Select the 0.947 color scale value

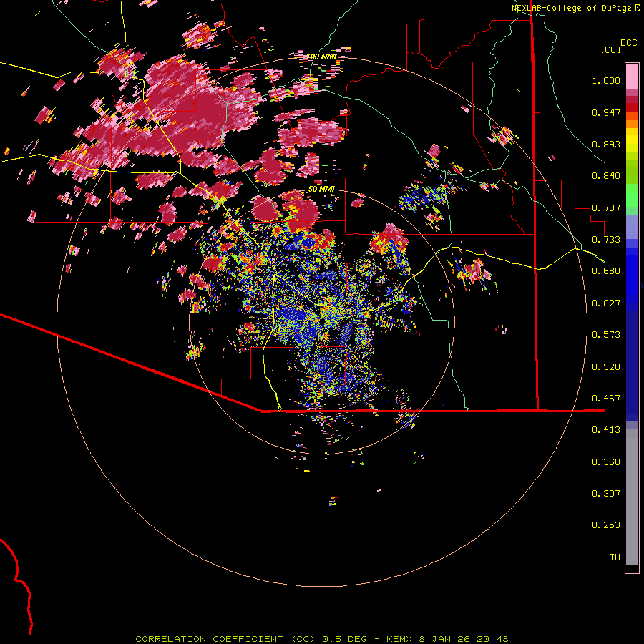[606, 112]
